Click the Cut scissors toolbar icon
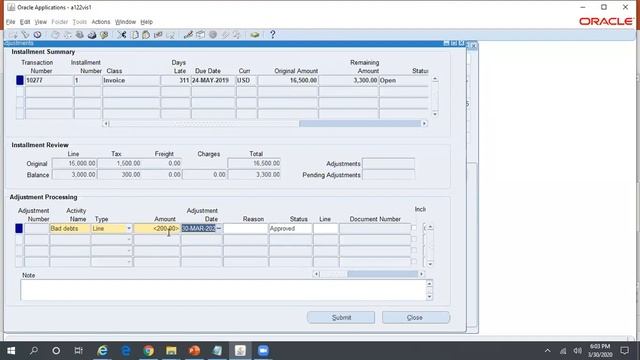The image size is (640, 360). pyautogui.click(x=122, y=35)
